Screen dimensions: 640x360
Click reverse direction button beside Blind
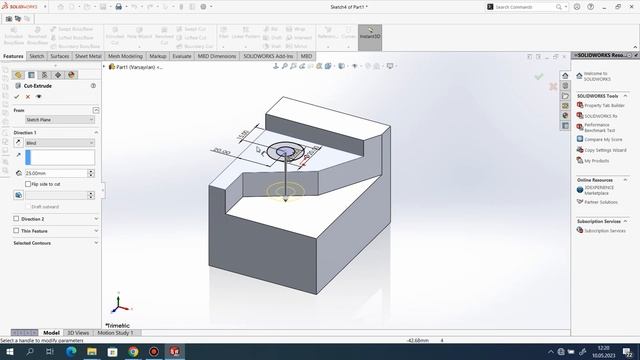(x=18, y=142)
